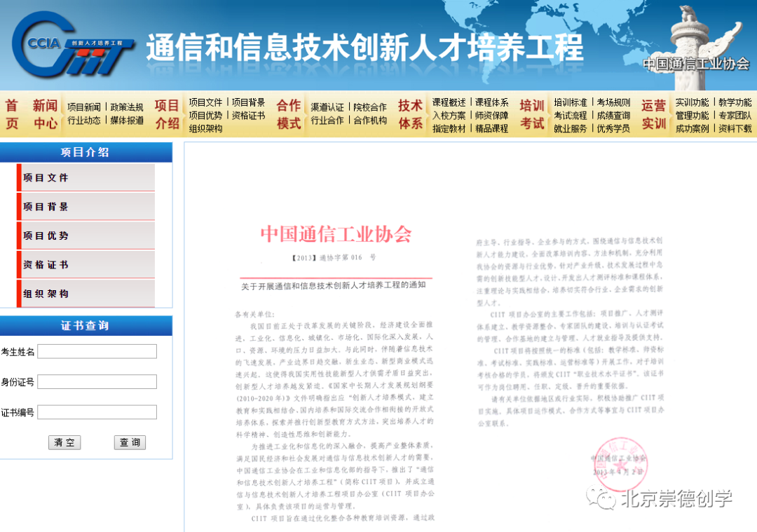Viewport: 757px width, 532px height.
Task: Click the 清空 button
Action: pyautogui.click(x=64, y=442)
